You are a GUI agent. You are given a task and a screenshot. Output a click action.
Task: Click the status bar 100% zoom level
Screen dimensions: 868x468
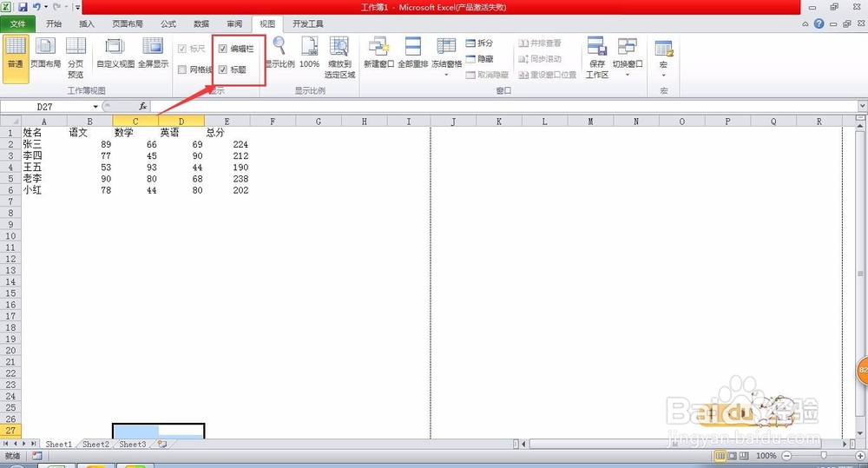(766, 456)
